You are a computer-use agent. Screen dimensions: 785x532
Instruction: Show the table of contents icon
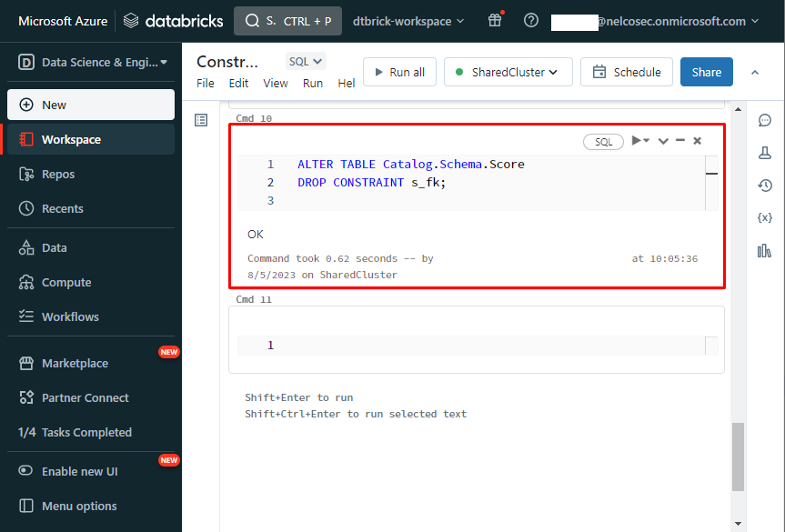coord(202,120)
